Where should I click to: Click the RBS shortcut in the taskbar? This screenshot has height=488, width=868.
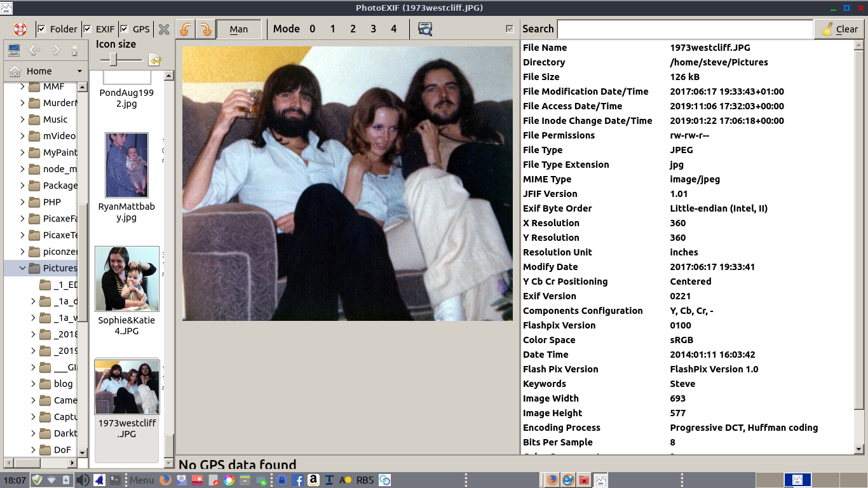[x=365, y=480]
